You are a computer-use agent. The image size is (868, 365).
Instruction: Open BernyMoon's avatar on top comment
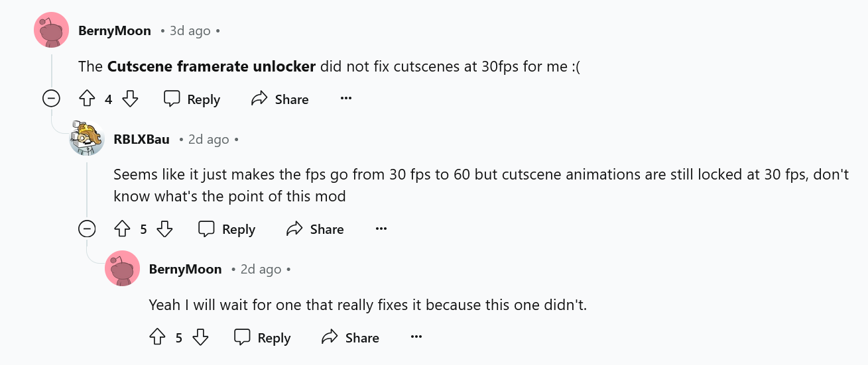52,30
